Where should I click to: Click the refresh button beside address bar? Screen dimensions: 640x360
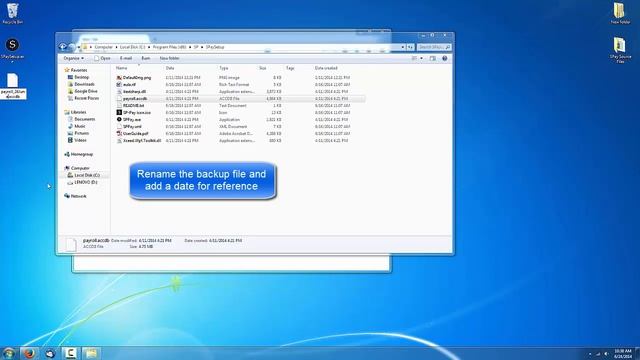click(x=410, y=47)
